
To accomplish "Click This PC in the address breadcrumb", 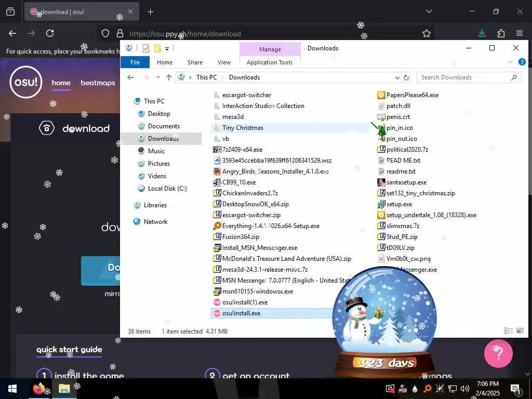I will pos(207,77).
